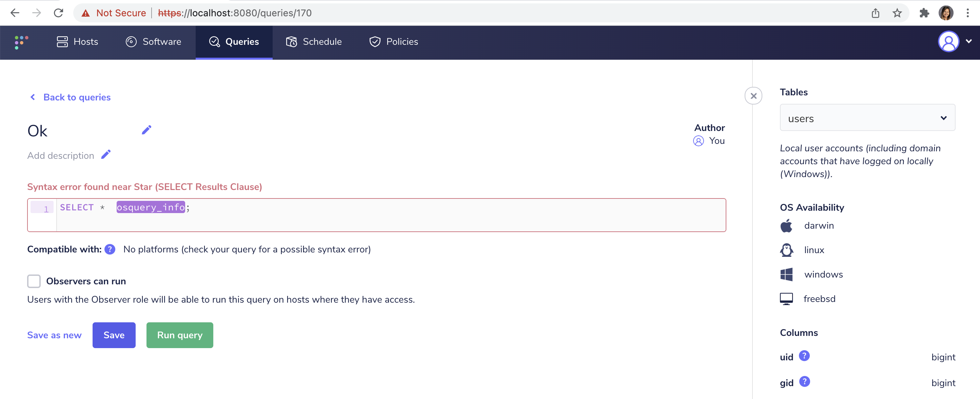
Task: Click the darwin Apple icon
Action: click(x=786, y=226)
